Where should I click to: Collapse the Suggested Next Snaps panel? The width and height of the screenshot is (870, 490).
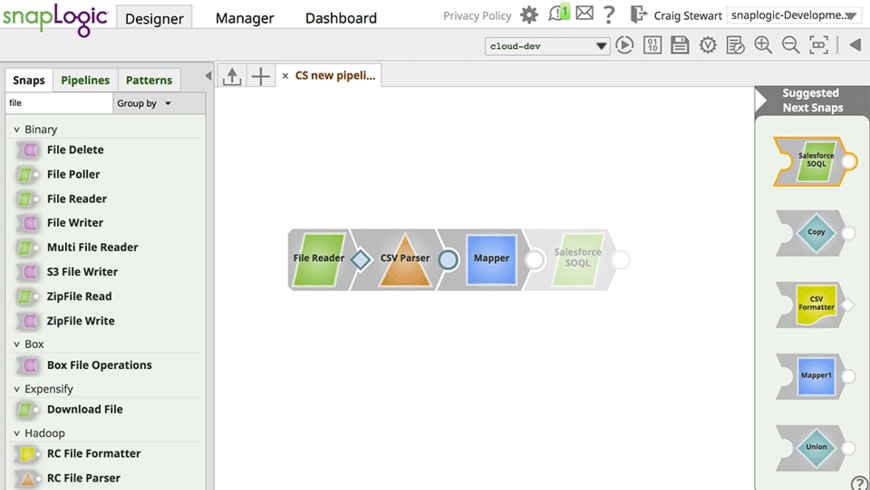point(761,100)
